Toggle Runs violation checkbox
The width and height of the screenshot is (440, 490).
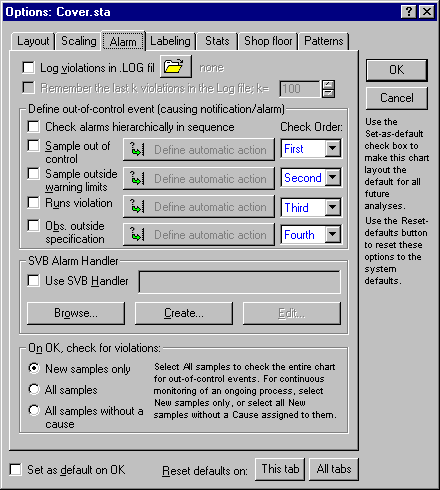click(33, 203)
